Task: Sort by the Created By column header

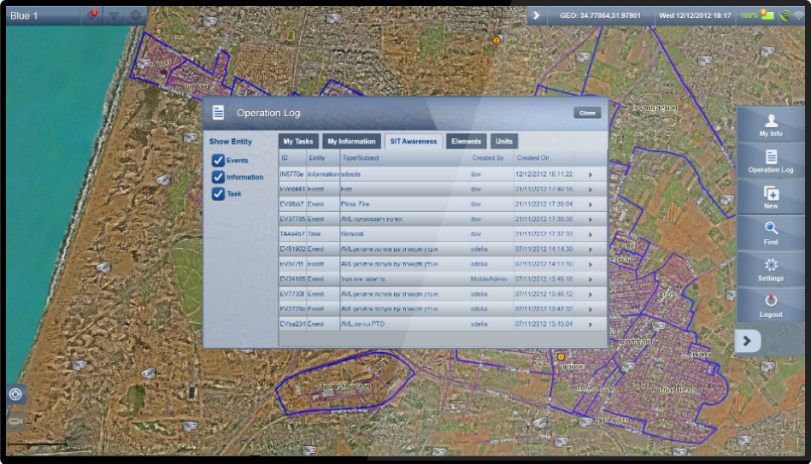Action: [x=488, y=158]
